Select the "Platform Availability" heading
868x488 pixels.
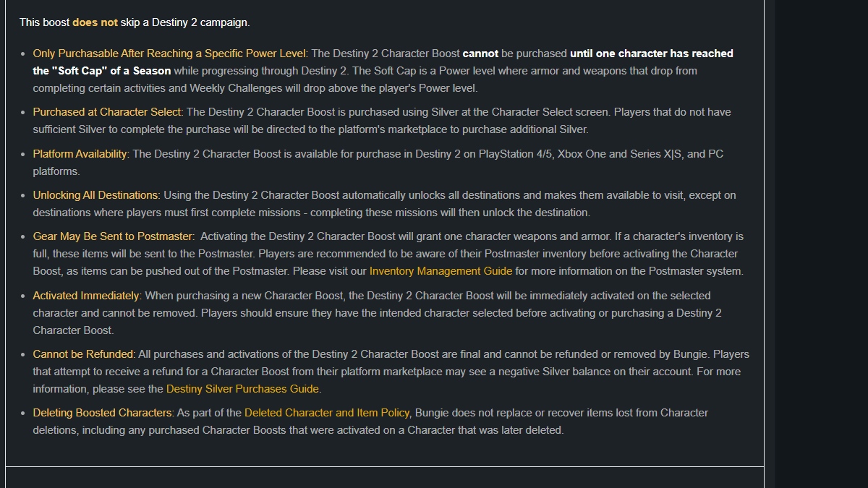(x=80, y=154)
